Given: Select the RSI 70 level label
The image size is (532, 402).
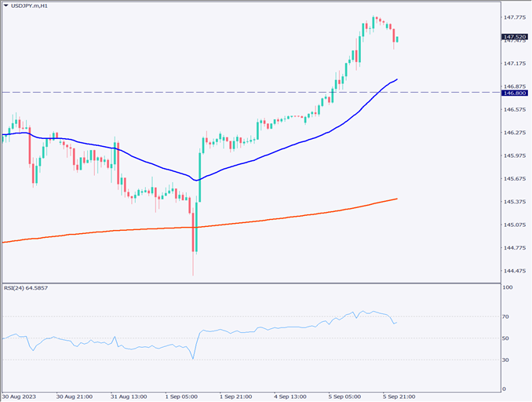Looking at the screenshot, I should (x=505, y=316).
